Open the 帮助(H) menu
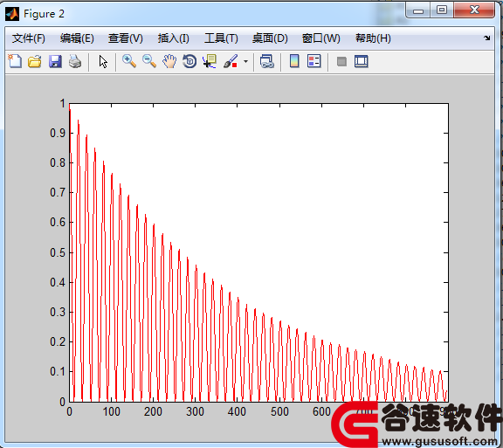Image resolution: width=503 pixels, height=448 pixels. 373,38
